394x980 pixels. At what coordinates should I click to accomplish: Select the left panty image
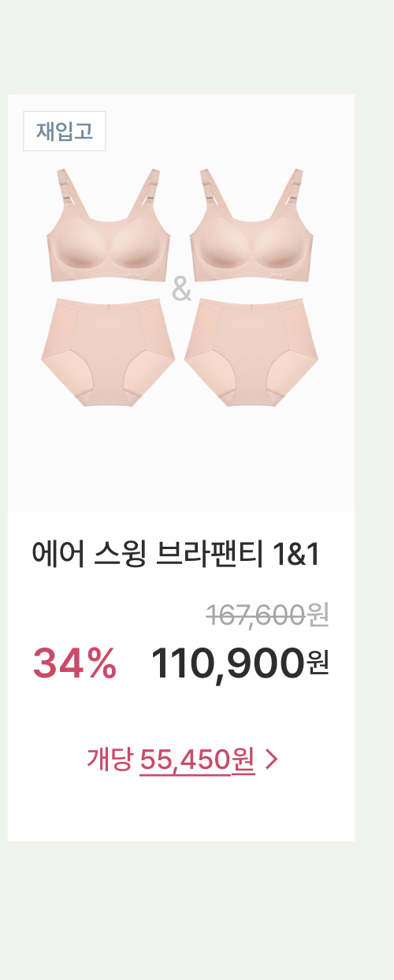tap(108, 352)
